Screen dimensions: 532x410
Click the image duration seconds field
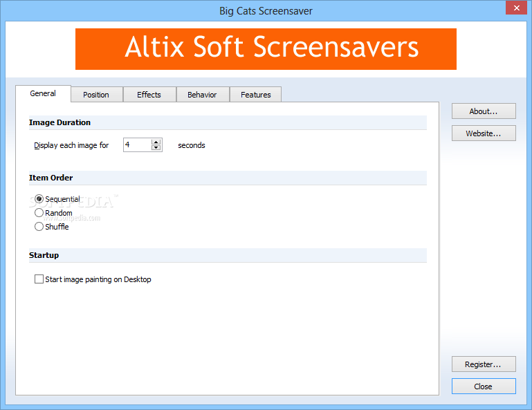[138, 145]
